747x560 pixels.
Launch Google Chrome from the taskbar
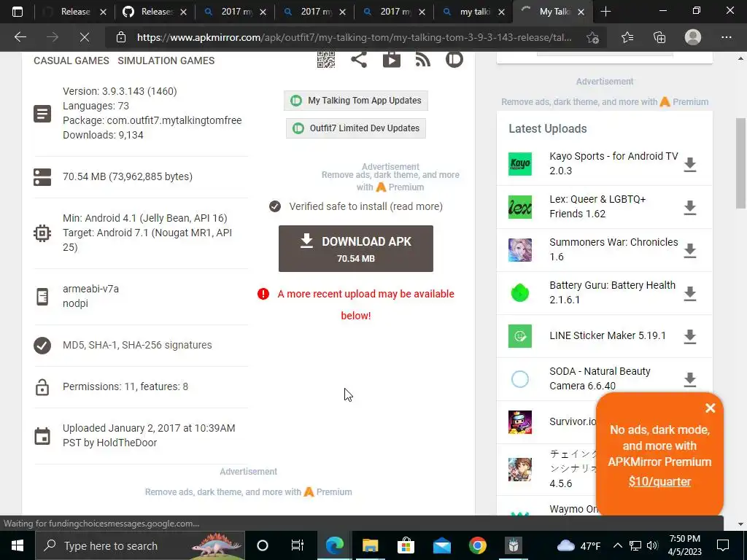pyautogui.click(x=477, y=545)
